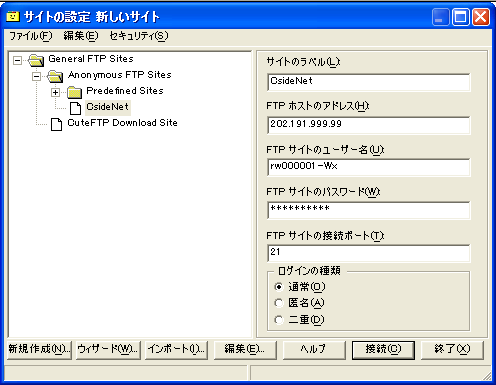Click the FTP site password field
The image size is (496, 385).
coord(369,210)
